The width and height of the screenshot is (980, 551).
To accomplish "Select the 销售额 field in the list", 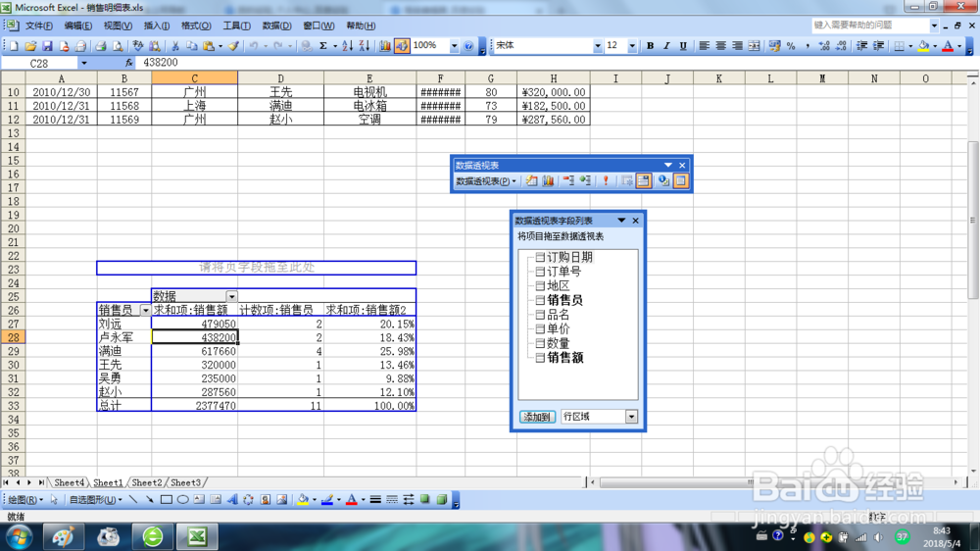I will click(x=565, y=358).
